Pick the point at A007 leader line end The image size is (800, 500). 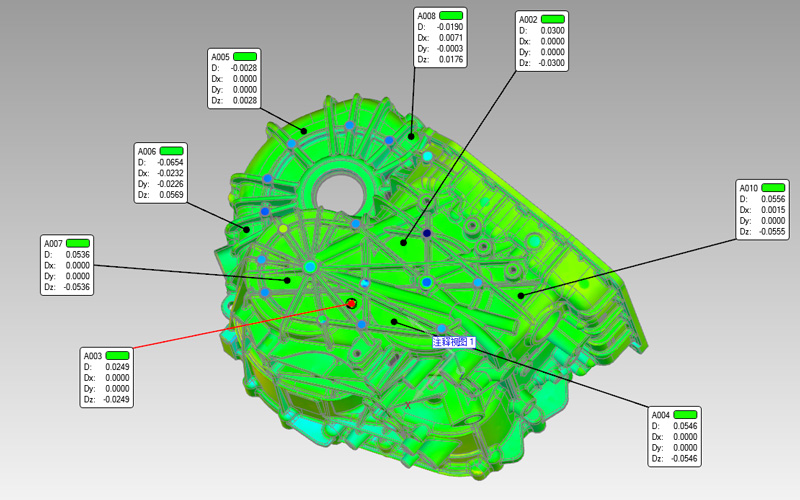(287, 280)
